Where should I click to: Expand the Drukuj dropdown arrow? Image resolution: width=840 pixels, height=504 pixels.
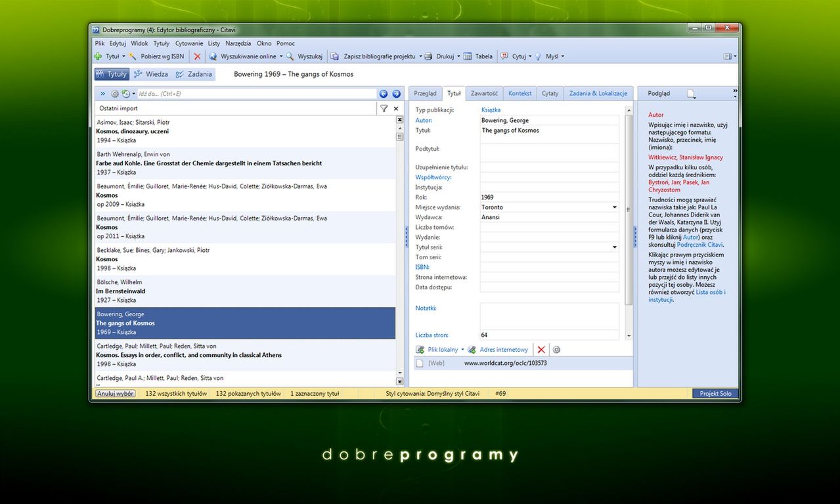(458, 56)
